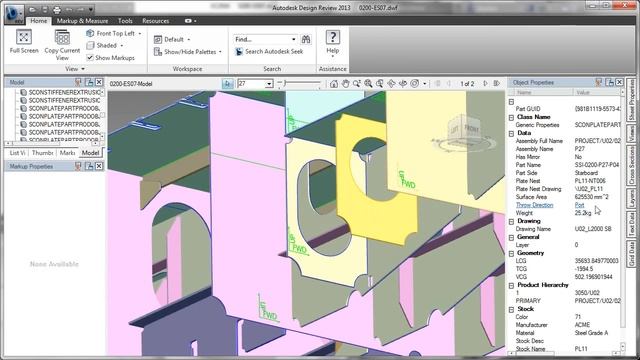Click the Copy Current View button
This screenshot has height=360, width=640.
(62, 45)
